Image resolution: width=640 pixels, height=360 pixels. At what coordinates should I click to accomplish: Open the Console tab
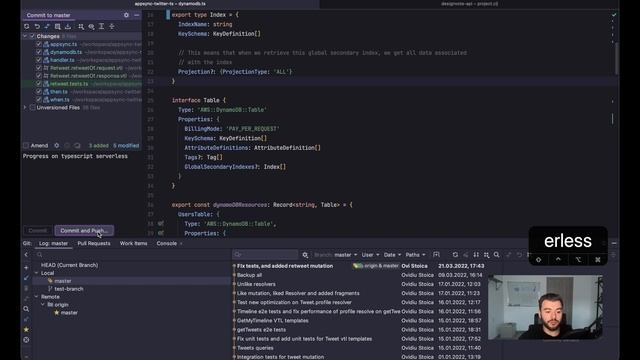(x=167, y=243)
